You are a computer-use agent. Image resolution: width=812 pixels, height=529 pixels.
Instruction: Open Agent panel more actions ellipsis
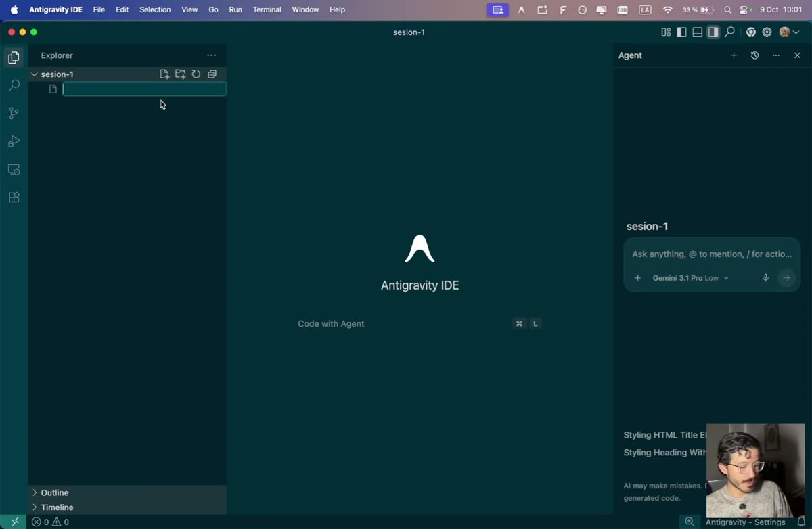pos(776,55)
